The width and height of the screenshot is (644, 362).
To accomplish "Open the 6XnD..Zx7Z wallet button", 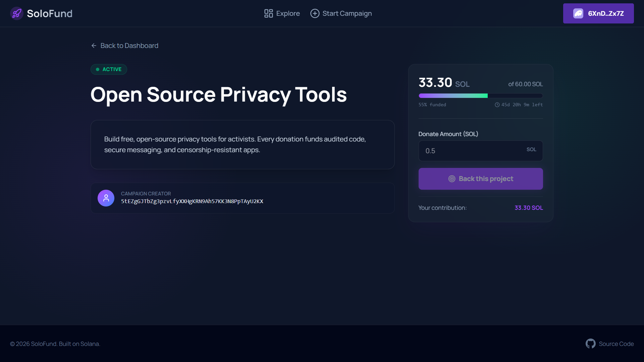I will click(605, 13).
